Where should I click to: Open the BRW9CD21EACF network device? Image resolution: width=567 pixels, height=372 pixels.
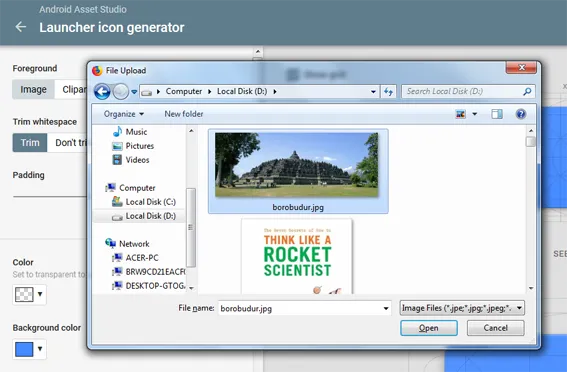[155, 271]
